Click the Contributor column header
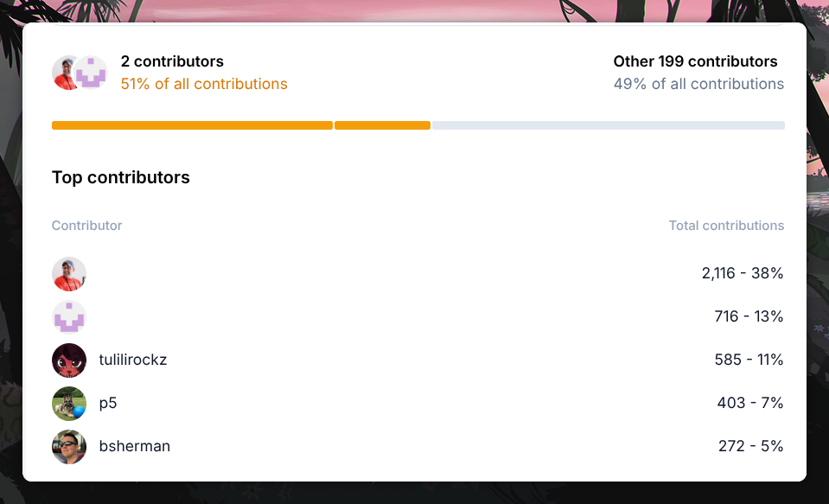 point(87,226)
